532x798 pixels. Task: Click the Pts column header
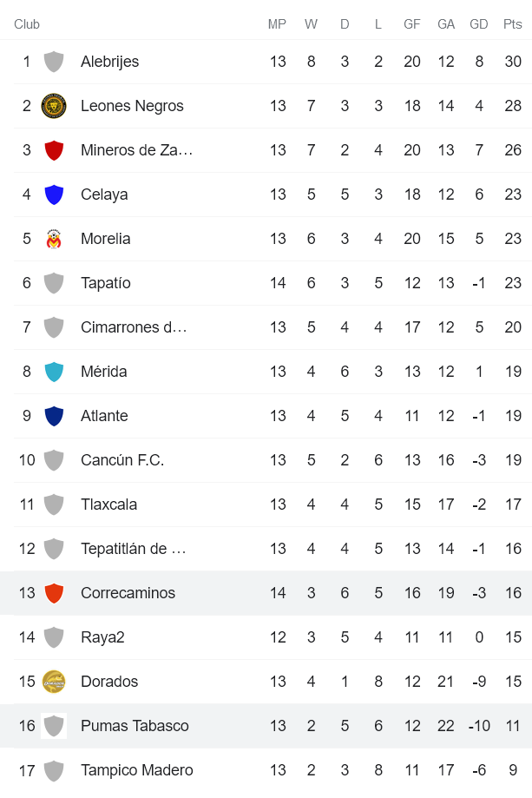(x=512, y=24)
